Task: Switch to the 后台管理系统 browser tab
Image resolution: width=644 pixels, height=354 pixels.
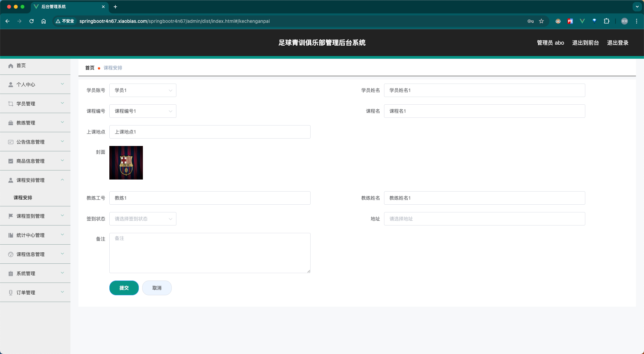Action: [x=70, y=7]
